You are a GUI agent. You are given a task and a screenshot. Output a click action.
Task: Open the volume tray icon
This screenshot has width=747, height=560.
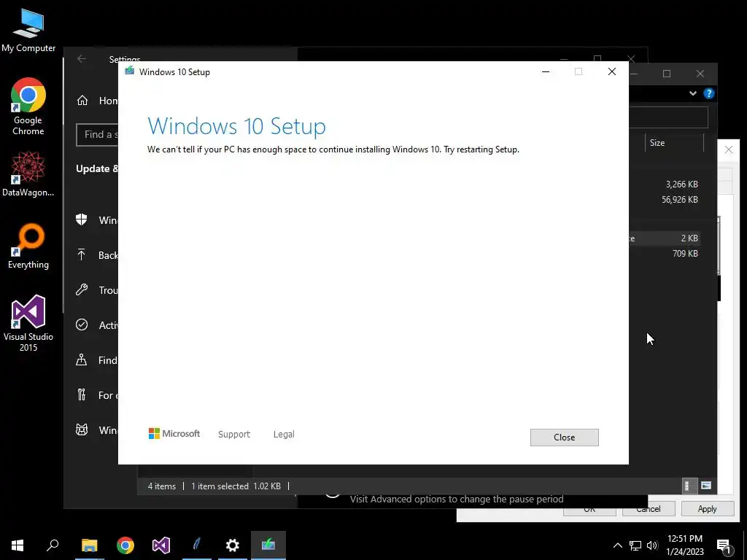click(x=652, y=545)
